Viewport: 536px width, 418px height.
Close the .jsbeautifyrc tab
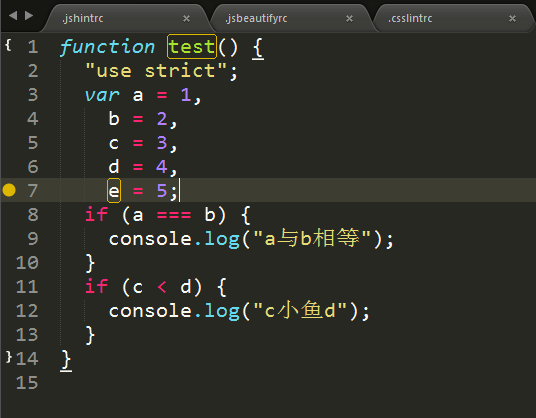click(349, 18)
